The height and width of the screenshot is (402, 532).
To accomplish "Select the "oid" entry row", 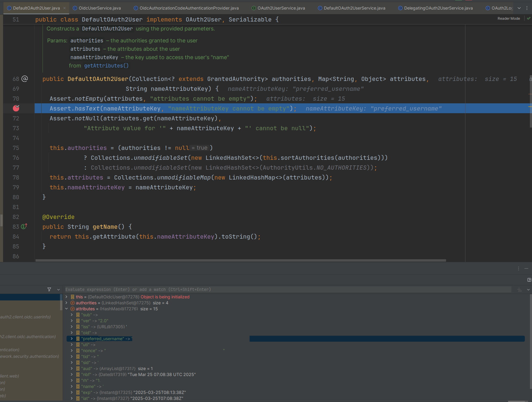I will coord(296,333).
